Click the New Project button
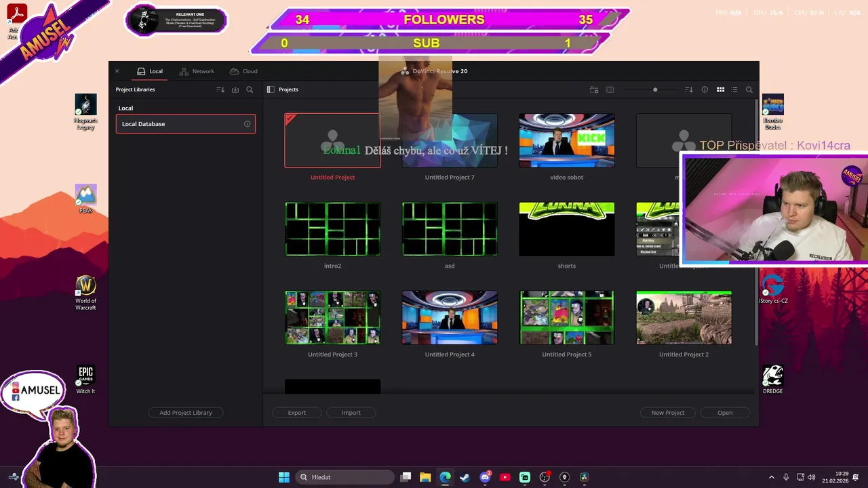Screen dimensions: 868x488 (668, 413)
